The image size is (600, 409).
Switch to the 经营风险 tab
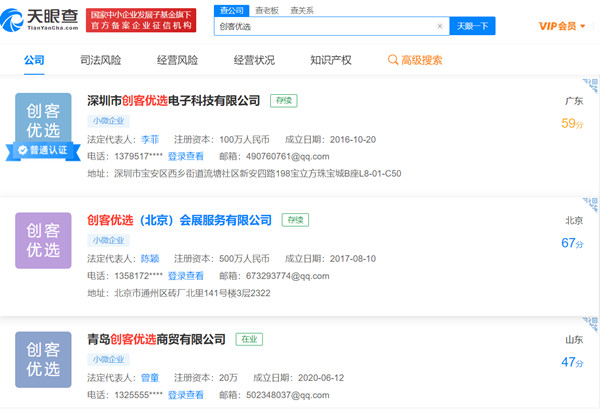177,60
